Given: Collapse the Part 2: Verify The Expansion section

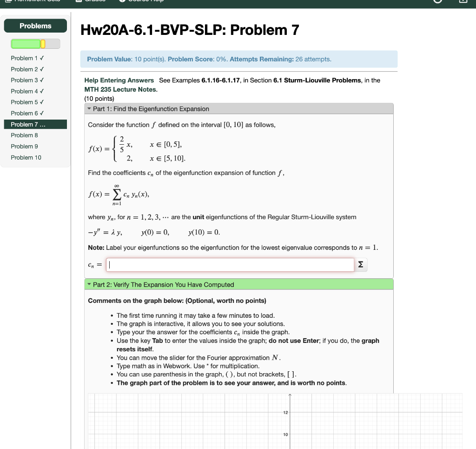Looking at the screenshot, I should click(x=89, y=284).
